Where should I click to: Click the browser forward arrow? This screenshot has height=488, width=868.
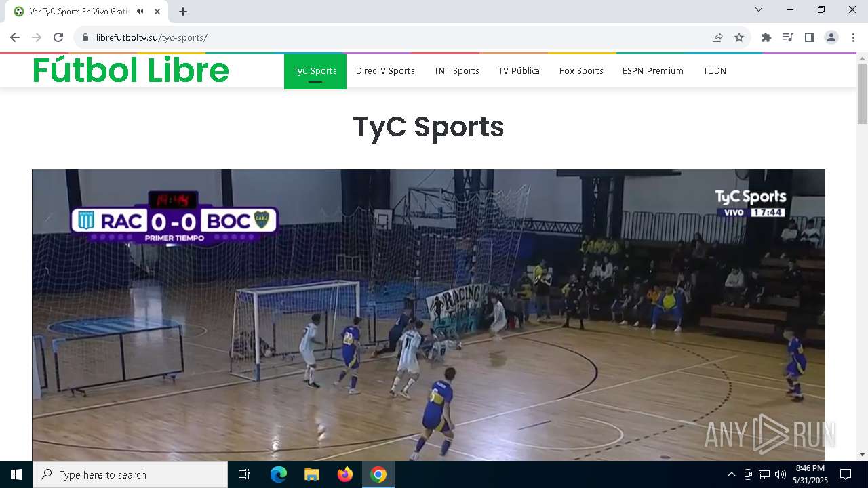[x=37, y=37]
